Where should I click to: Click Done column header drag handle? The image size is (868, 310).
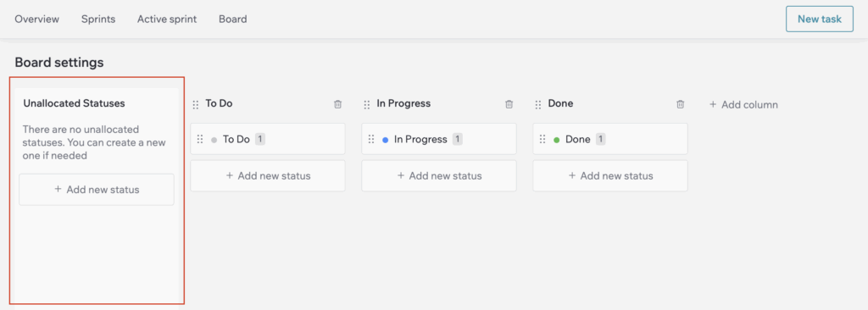(x=538, y=105)
